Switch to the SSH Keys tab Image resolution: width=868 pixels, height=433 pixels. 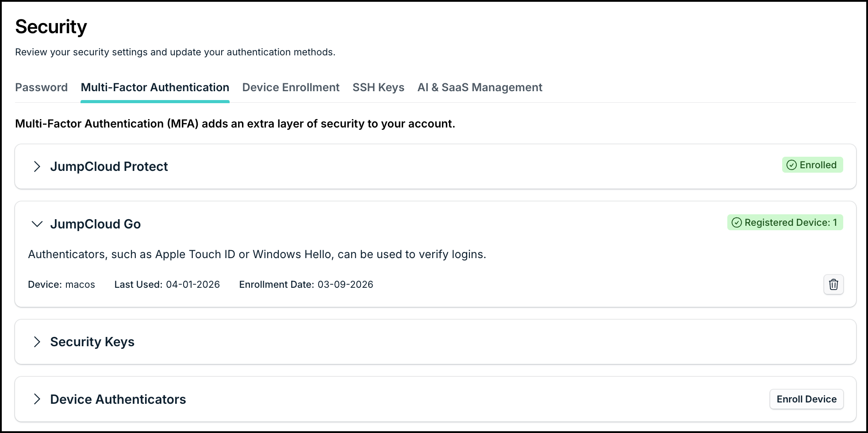coord(378,87)
